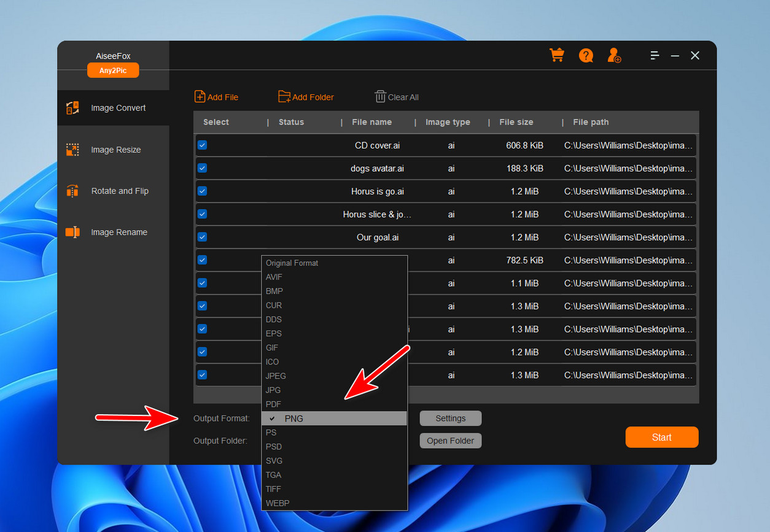Click the Add File plus icon
Viewport: 770px width, 532px height.
coord(200,96)
